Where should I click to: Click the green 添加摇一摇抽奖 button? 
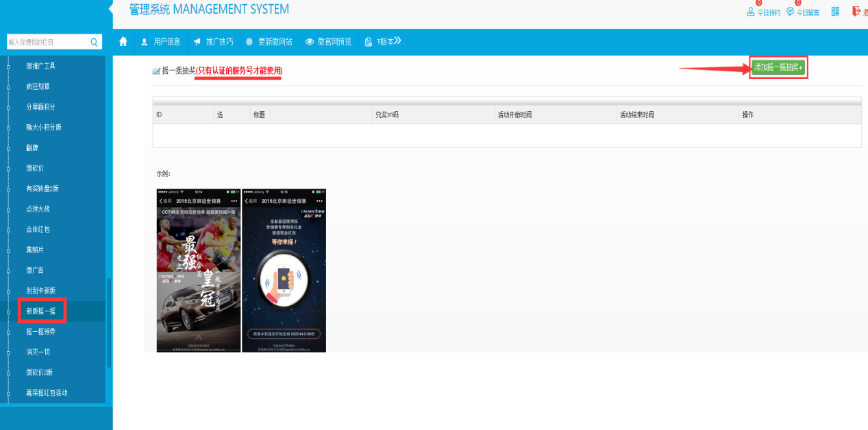tap(778, 67)
